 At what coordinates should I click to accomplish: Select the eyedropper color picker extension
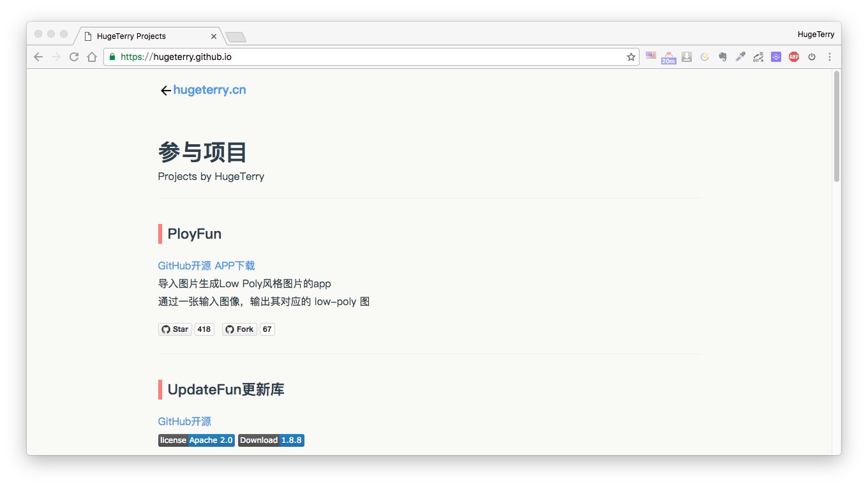click(740, 57)
